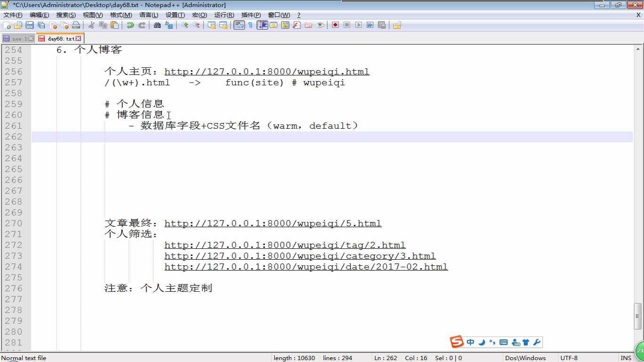Open the 语言(L) menu
This screenshot has width=644, height=362.
pyautogui.click(x=149, y=15)
